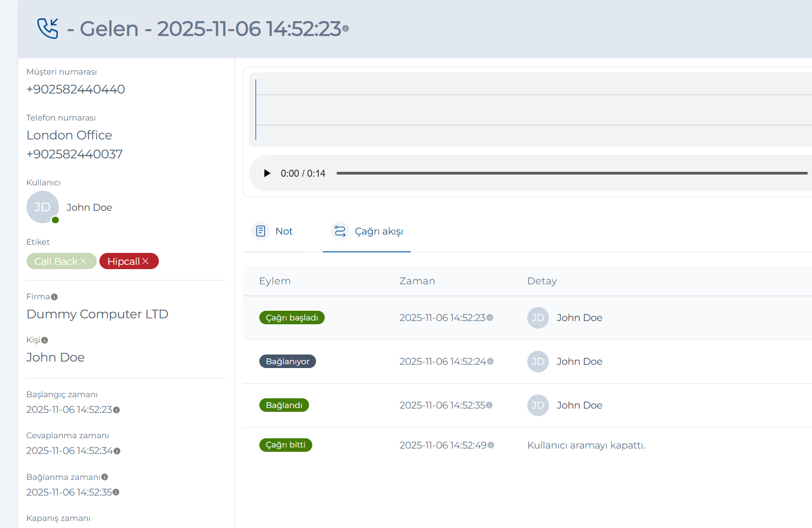Open John Doe contact under Kişi

click(x=56, y=357)
